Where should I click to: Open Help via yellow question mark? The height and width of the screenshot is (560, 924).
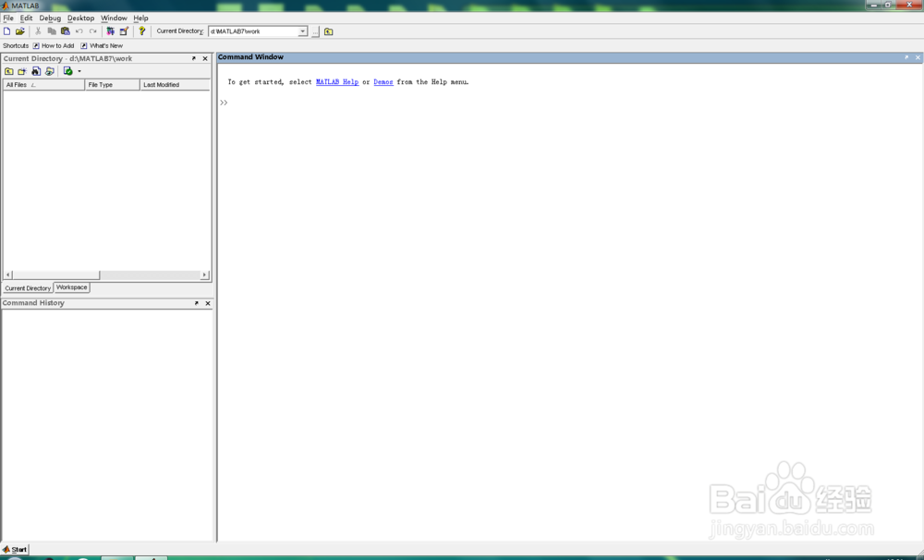(x=142, y=31)
